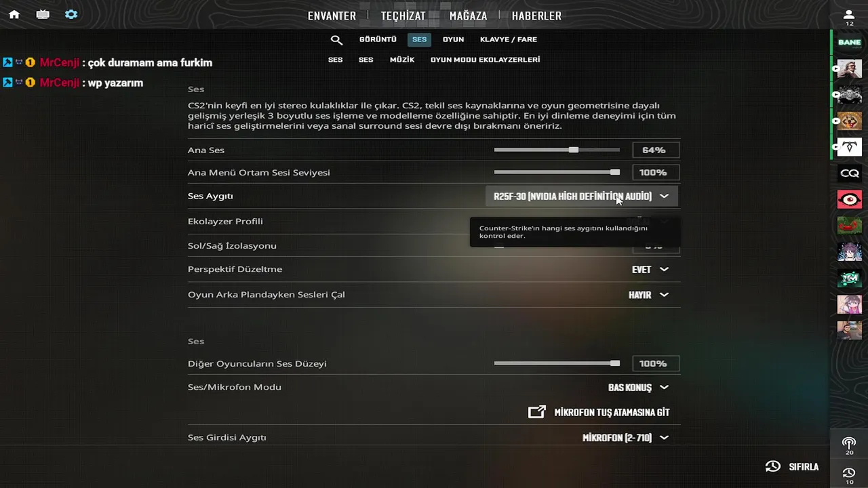Open the settings search magnifier icon

click(x=336, y=40)
